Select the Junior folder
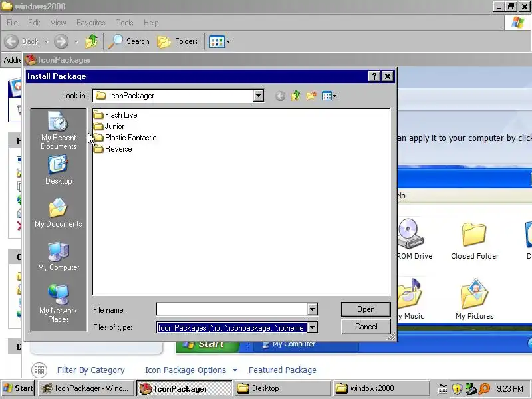The image size is (532, 399). 109,126
